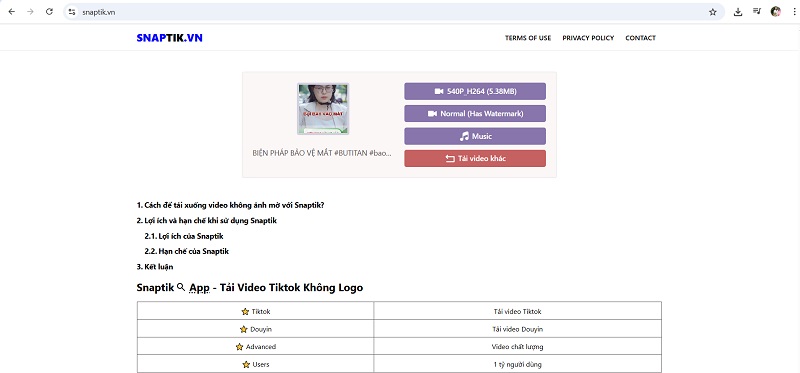Image resolution: width=800 pixels, height=373 pixels.
Task: Open the media controls icon in toolbar
Action: click(x=757, y=12)
